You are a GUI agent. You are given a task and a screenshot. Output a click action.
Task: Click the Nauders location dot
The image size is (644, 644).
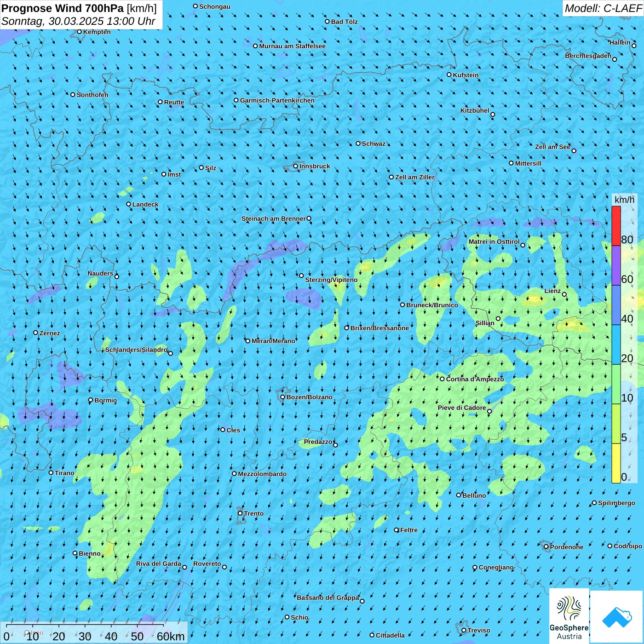[x=117, y=276]
